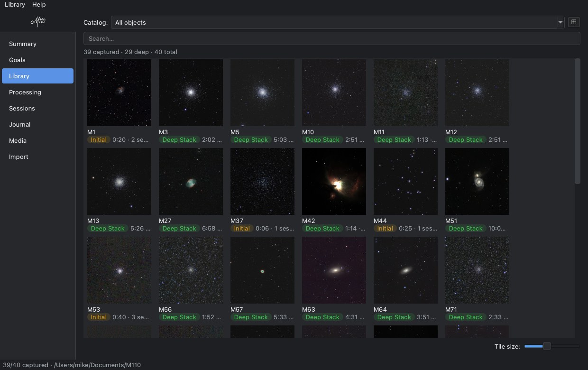Image resolution: width=588 pixels, height=370 pixels.
Task: Click the Deep Stack badge under M64
Action: tap(394, 317)
